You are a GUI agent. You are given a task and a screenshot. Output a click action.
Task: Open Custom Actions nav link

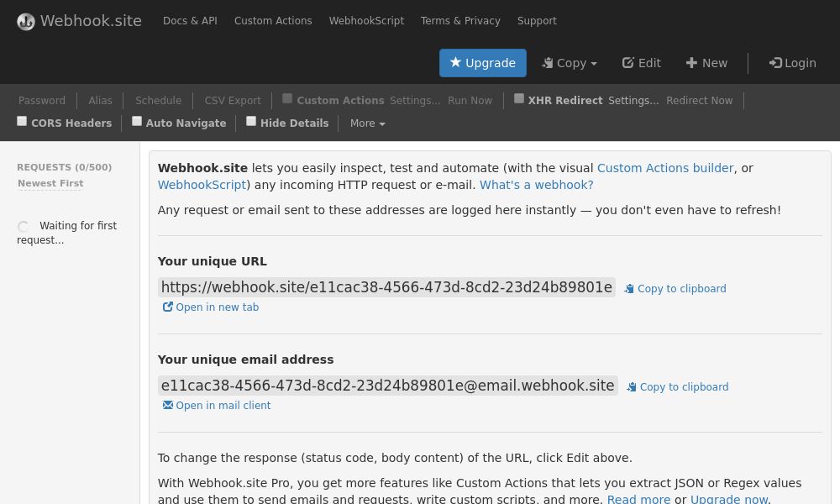[x=273, y=21]
